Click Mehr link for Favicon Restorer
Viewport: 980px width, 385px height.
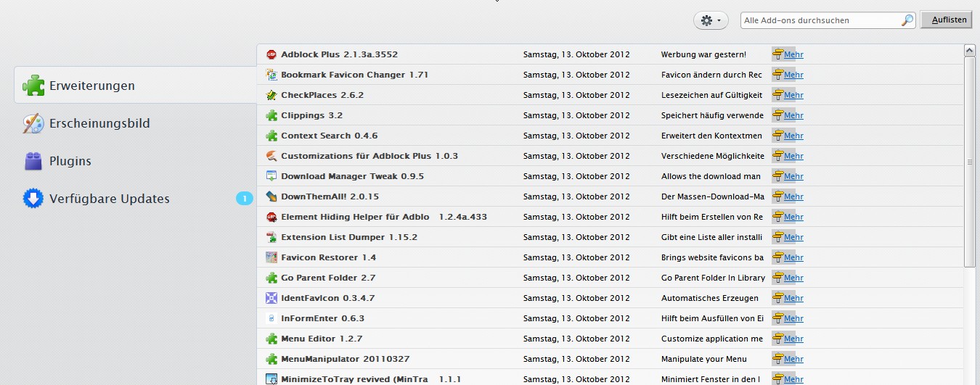793,257
